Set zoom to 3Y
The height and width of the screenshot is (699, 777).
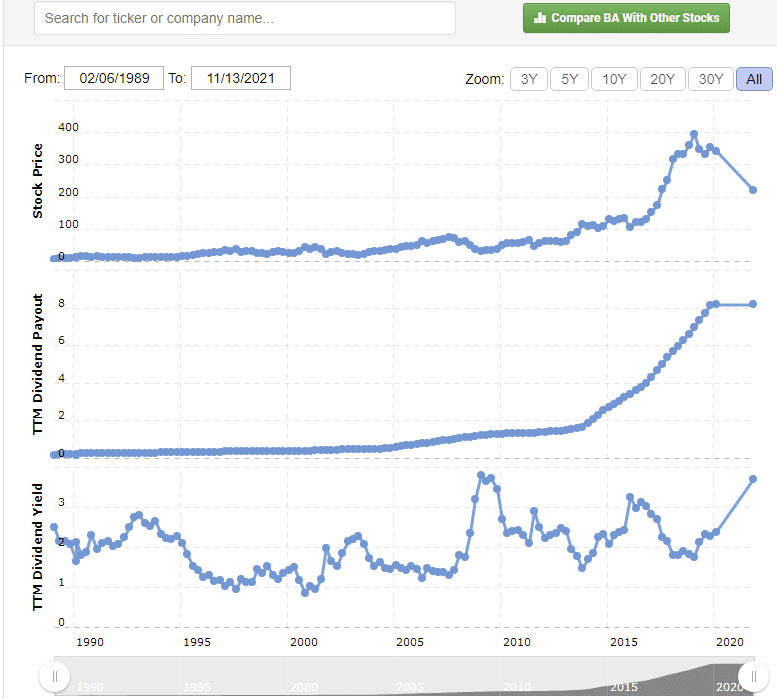click(x=529, y=79)
